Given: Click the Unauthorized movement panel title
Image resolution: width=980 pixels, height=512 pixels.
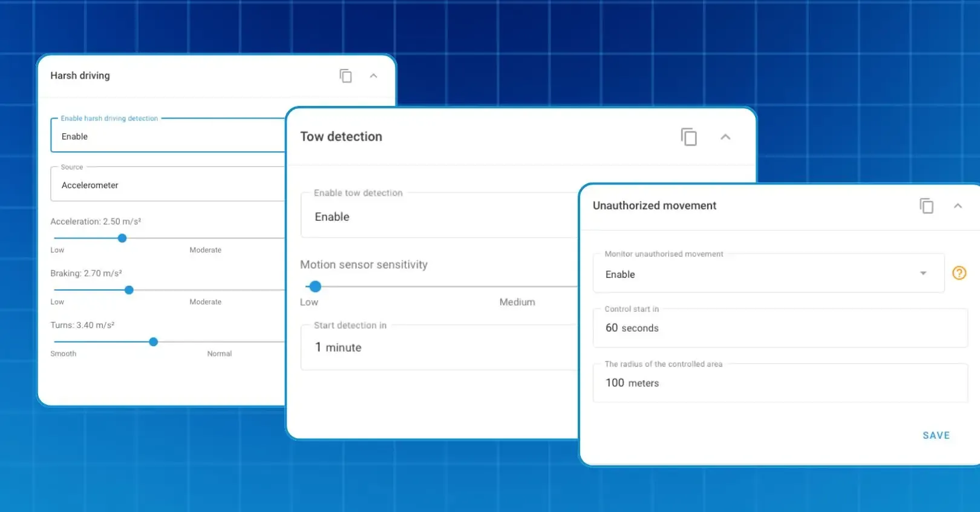Looking at the screenshot, I should (654, 206).
